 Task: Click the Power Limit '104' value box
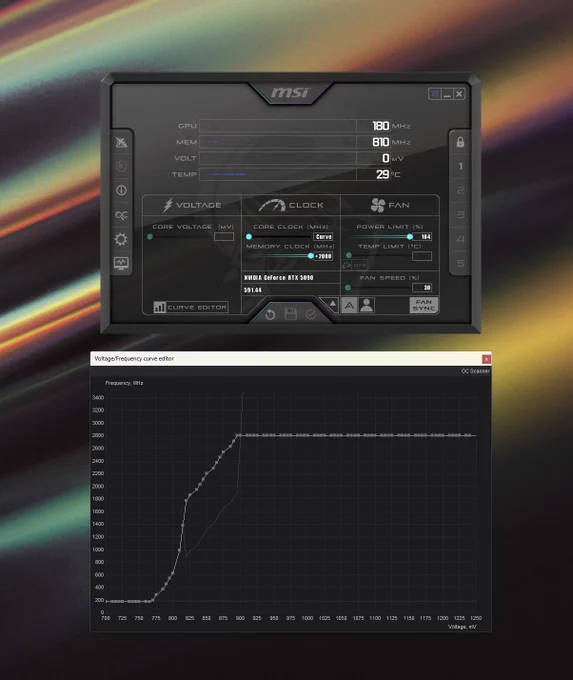(x=422, y=237)
